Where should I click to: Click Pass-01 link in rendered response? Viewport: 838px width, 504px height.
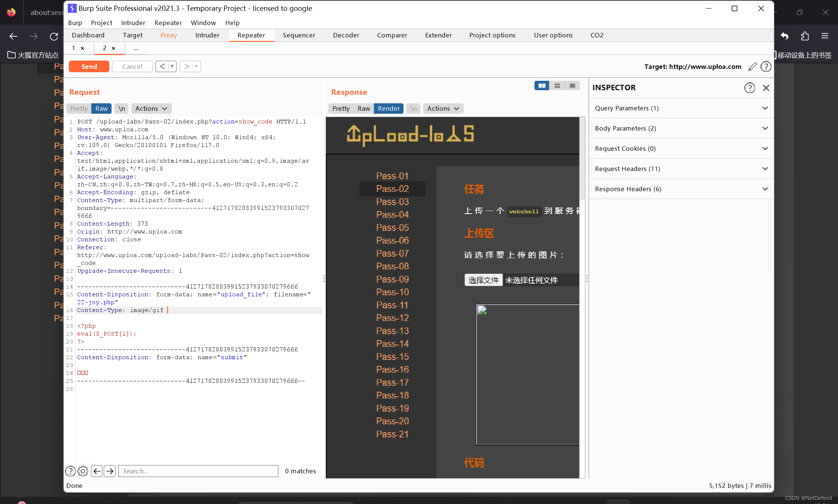click(392, 176)
